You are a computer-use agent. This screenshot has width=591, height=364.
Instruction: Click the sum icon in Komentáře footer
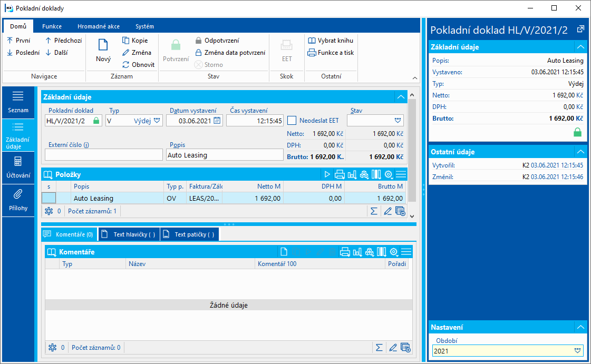(x=379, y=348)
